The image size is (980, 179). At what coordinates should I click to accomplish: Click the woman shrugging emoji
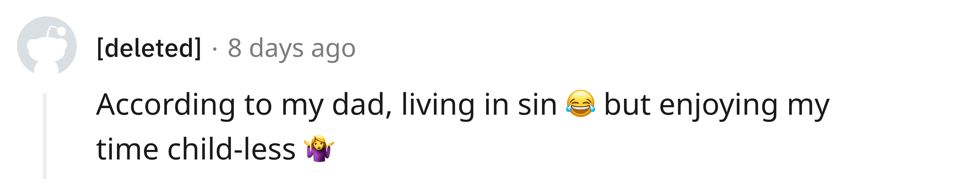tap(319, 148)
